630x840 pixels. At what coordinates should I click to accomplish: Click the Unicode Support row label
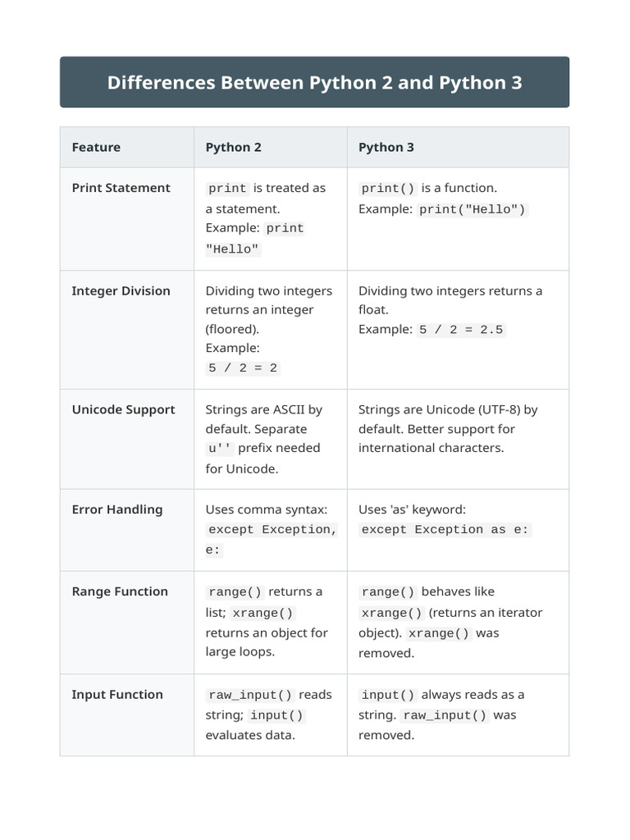[x=123, y=410]
